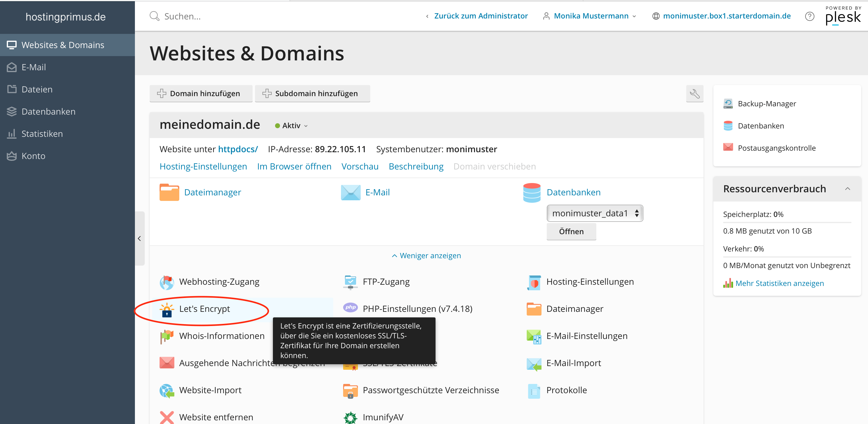The image size is (868, 424).
Task: Click the blue Hosting-Einstellungen link under domain info
Action: tap(203, 166)
